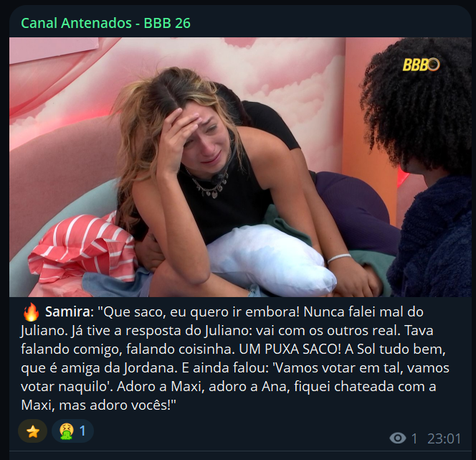This screenshot has height=460, width=476.
Task: Click the fire emoji before Samira
Action: (x=31, y=312)
